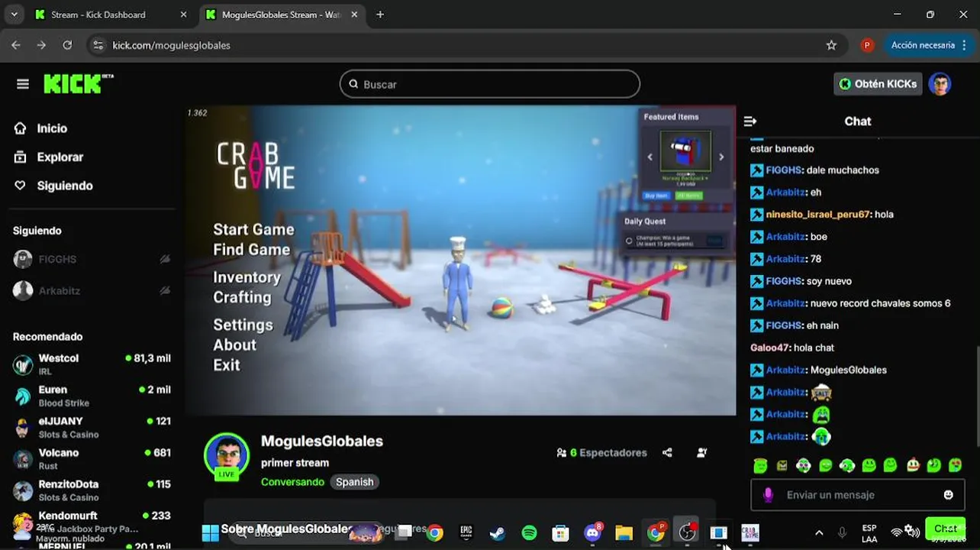980x550 pixels.
Task: Click MogulesGlobales streamer avatar
Action: click(227, 455)
